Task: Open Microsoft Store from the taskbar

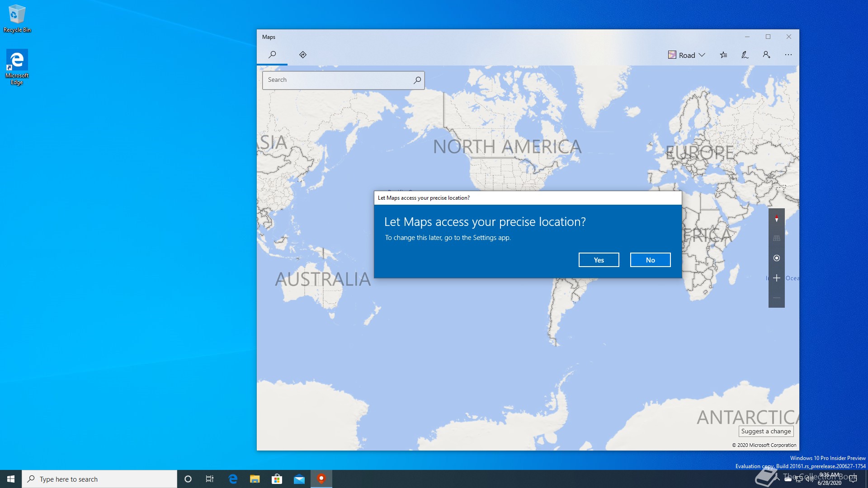Action: [x=277, y=479]
